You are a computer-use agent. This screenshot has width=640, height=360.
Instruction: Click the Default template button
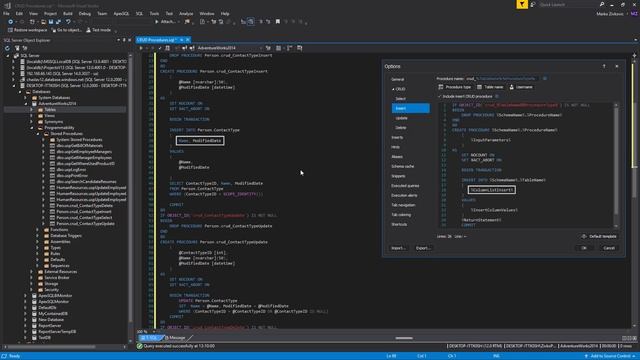(x=599, y=236)
